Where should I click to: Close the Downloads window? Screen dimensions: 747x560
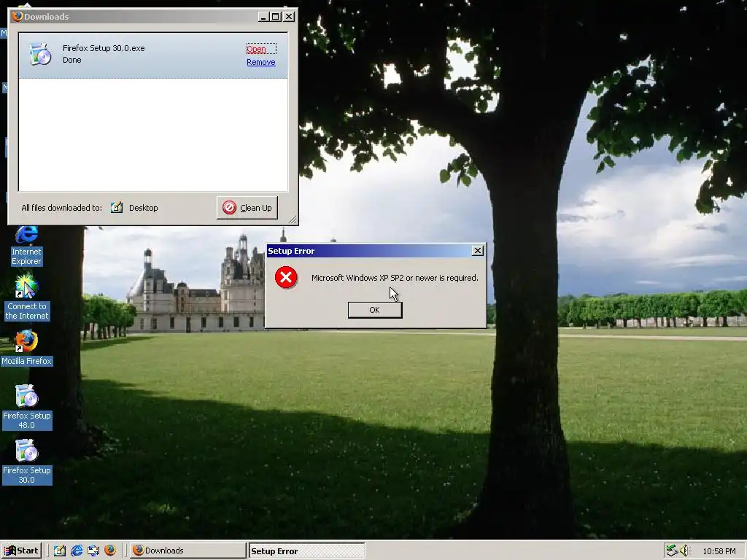(289, 17)
